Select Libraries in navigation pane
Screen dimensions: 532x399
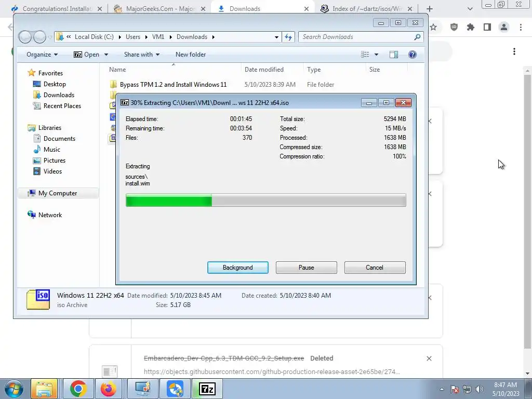pyautogui.click(x=49, y=128)
